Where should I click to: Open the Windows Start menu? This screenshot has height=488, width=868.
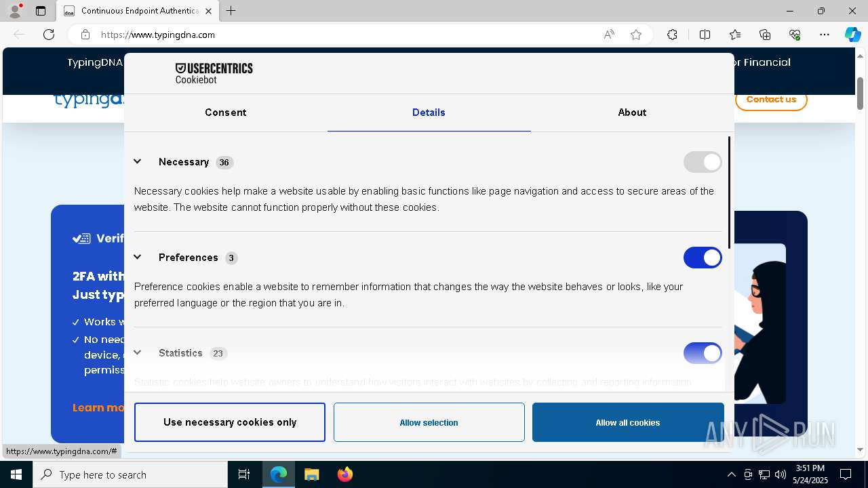point(16,474)
